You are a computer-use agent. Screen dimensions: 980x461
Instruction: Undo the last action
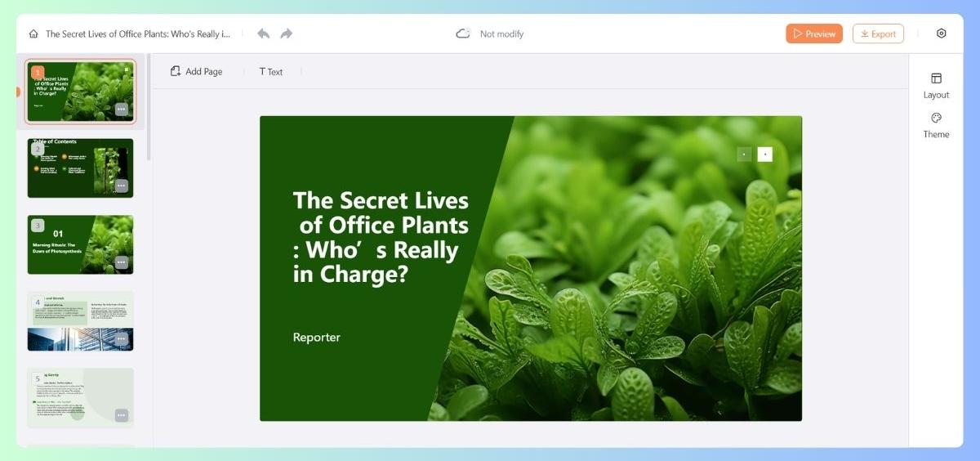pos(263,34)
